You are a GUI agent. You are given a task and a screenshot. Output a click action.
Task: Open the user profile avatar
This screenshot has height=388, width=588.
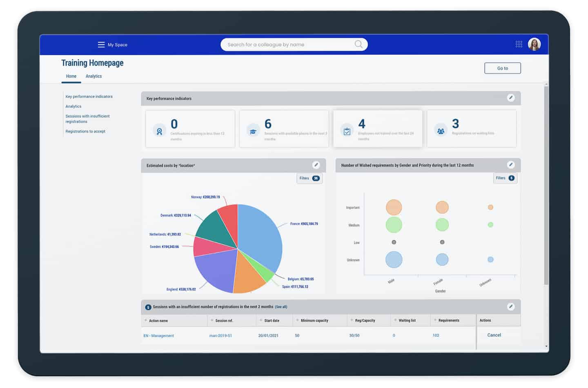(x=534, y=44)
